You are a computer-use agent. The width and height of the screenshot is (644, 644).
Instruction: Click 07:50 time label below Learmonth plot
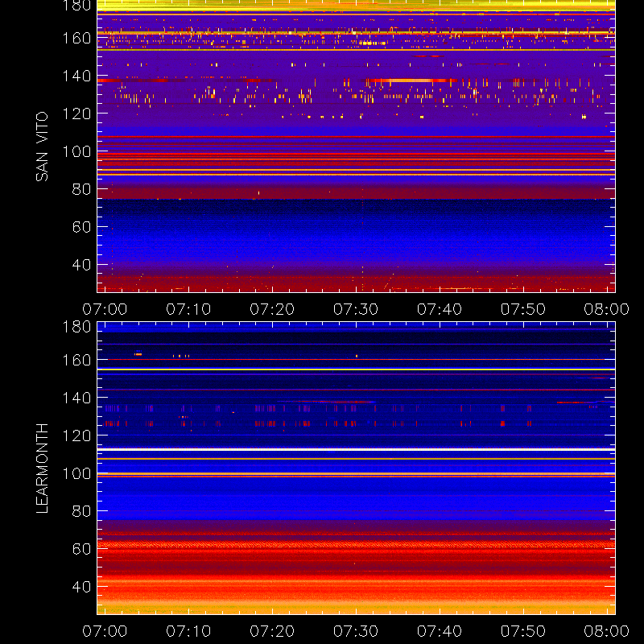pos(523,631)
